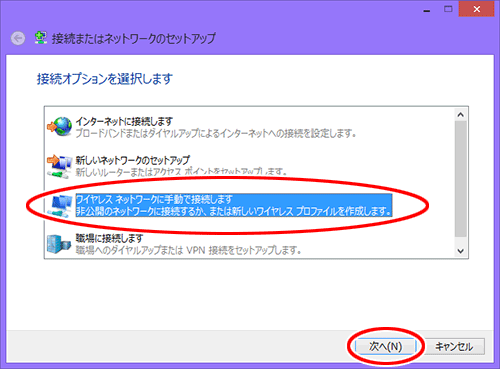Click the network setup wizard icon beside title
Screen dimensions: 500x369
pos(40,38)
